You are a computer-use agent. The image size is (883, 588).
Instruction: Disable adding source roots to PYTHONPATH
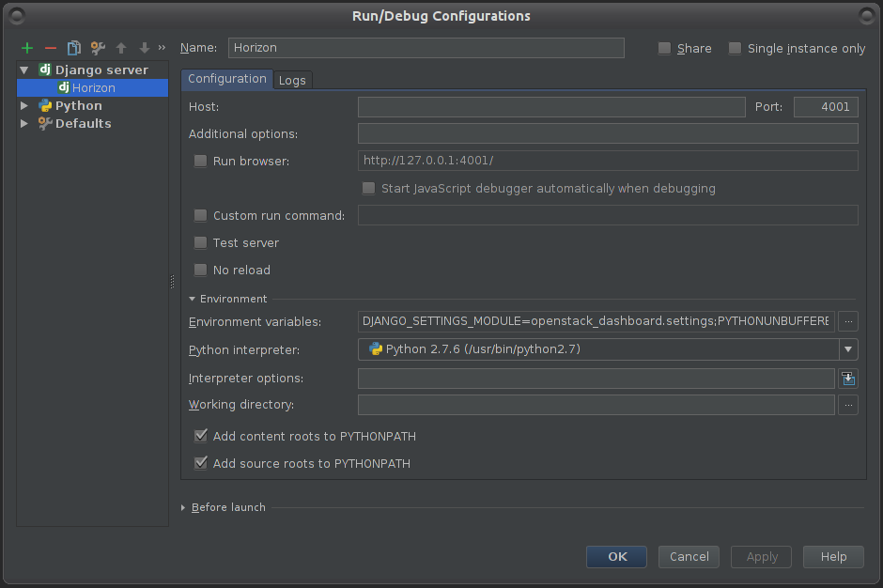click(200, 462)
